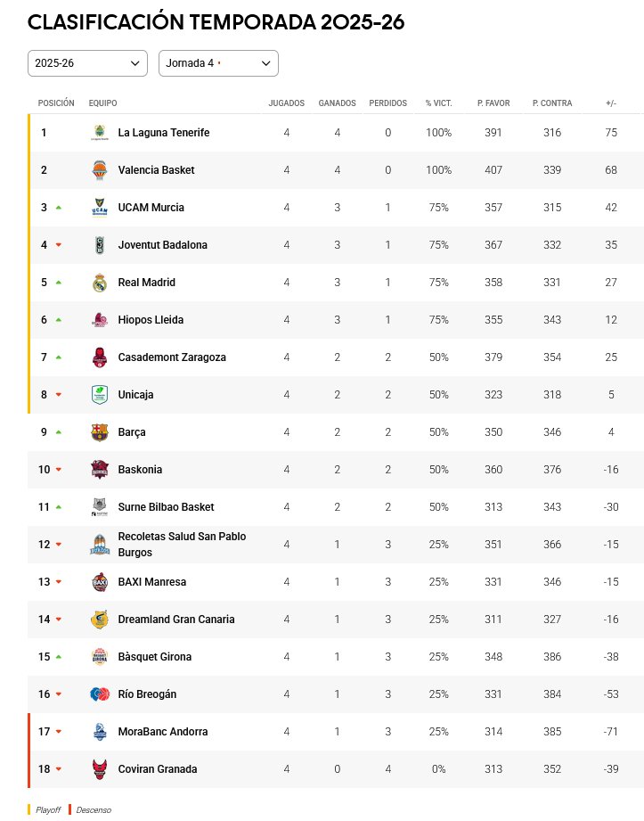Click the Coviran Granada logo

(x=100, y=769)
